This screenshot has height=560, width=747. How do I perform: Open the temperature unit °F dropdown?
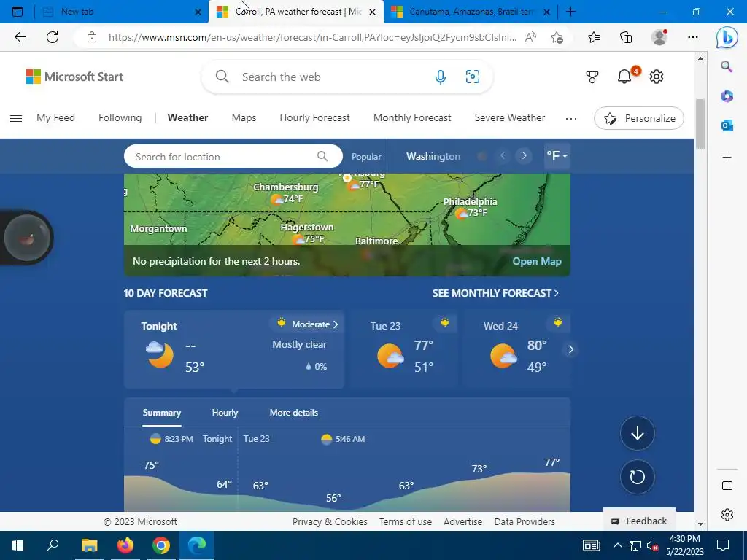tap(557, 156)
